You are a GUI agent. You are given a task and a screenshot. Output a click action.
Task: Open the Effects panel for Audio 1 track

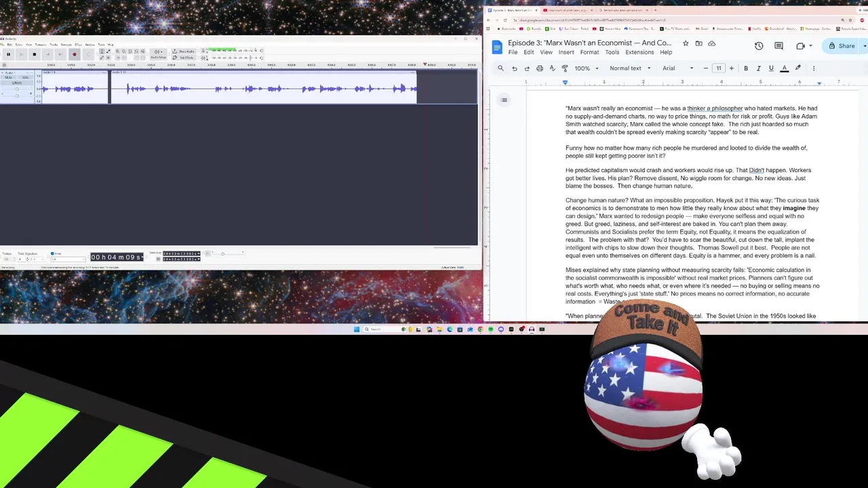(17, 83)
